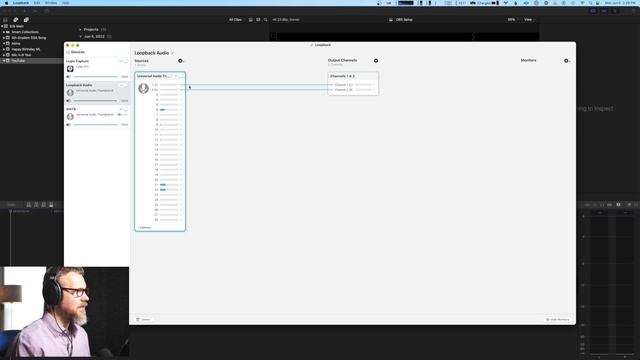
Task: Toggle the Devices sidebar icon in Loopback
Action: pos(68,52)
